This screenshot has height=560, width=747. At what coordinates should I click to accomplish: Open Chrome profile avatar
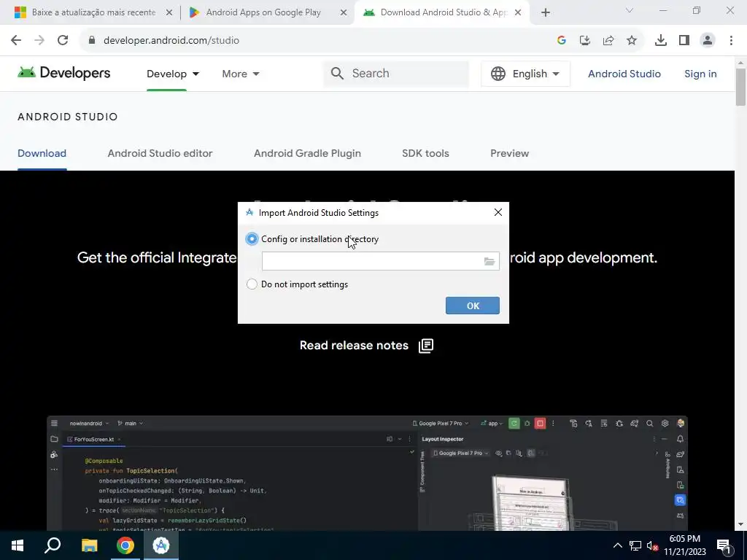pos(708,41)
